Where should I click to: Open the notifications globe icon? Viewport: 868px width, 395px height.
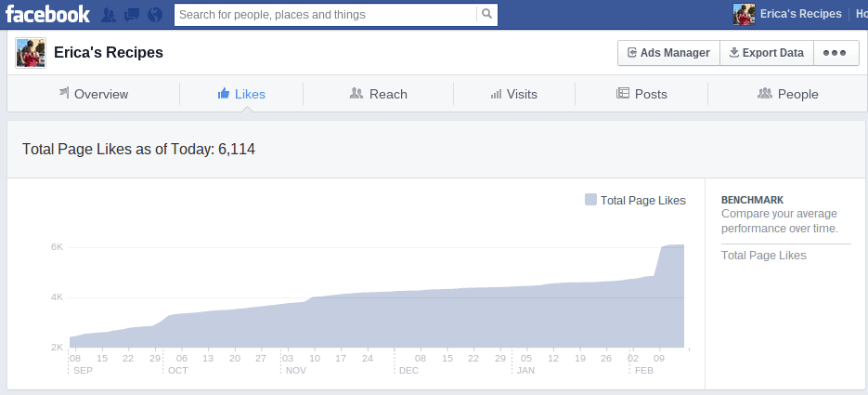(155, 15)
